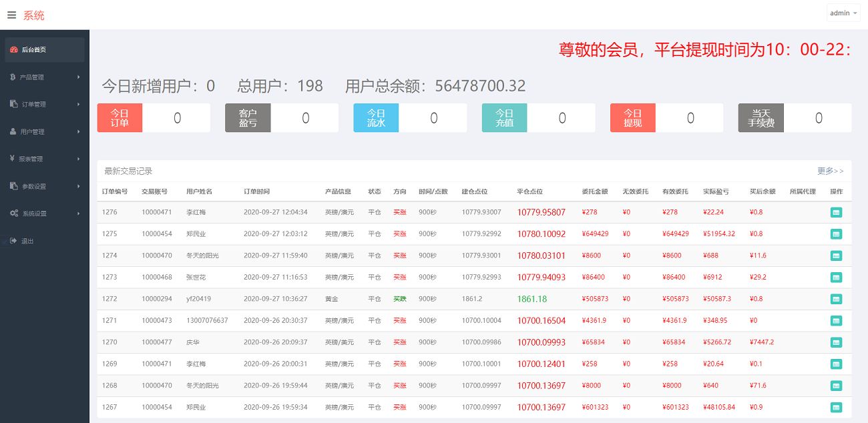Click the 更多>> link
This screenshot has height=423, width=868.
tap(830, 171)
